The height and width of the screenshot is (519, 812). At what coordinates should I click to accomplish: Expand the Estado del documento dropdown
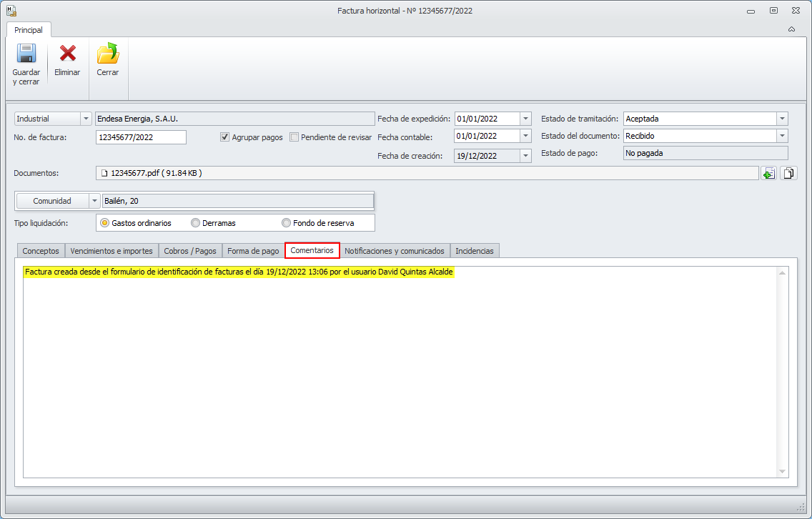(782, 136)
